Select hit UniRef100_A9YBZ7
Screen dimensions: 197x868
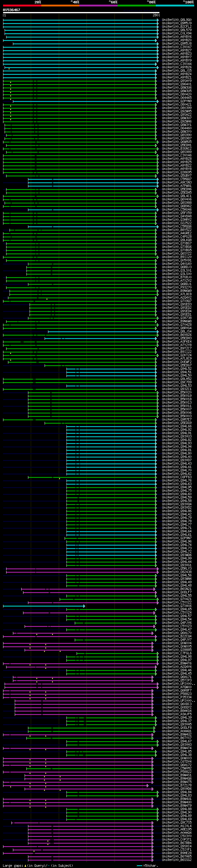(177, 50)
